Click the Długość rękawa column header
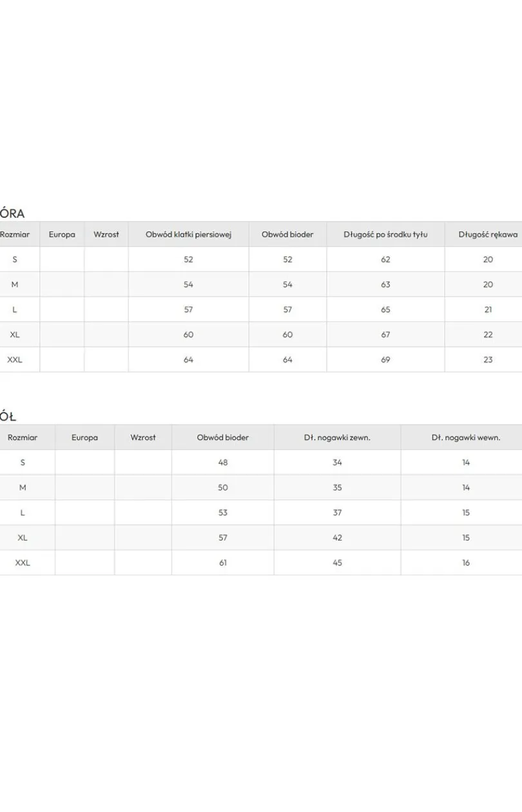Screen dimensions: 522x812 [x=488, y=235]
